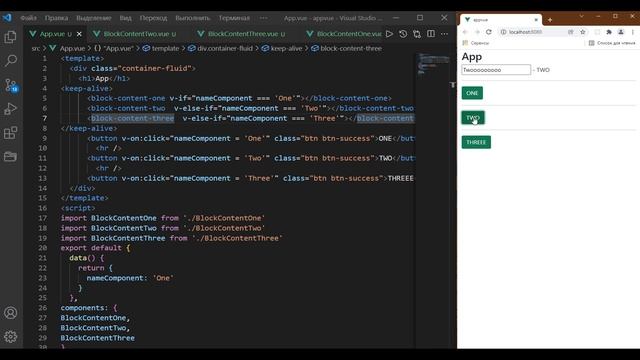Click "nameComponent: 'One'" on line 23
The width and height of the screenshot is (640, 360).
[x=130, y=278]
